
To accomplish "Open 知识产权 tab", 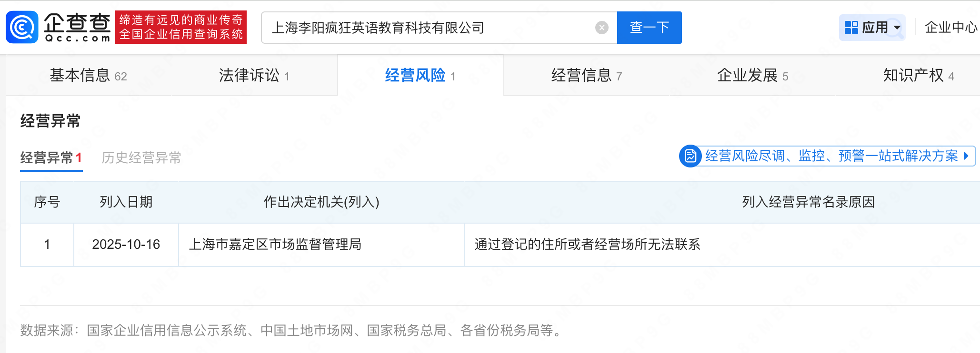I will tap(918, 76).
